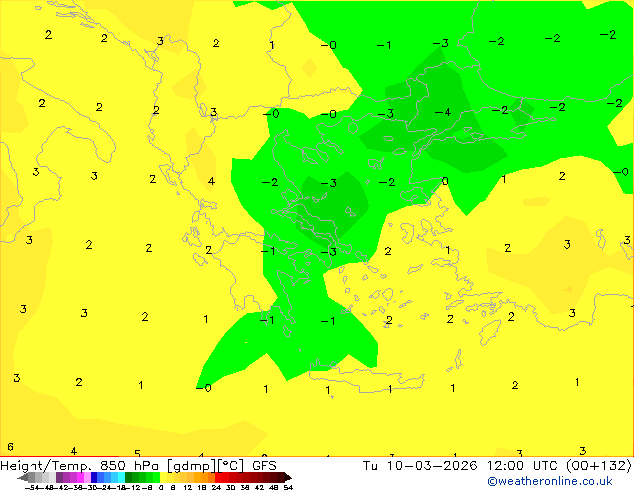Click the GFS model label
The width and height of the screenshot is (634, 490).
[264, 466]
